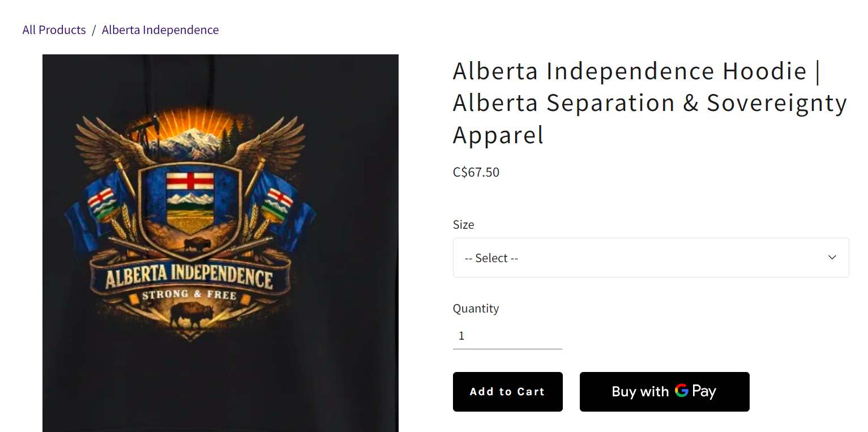Viewport: 868px width, 432px height.
Task: Expand size options via the chevron arrow
Action: point(832,258)
